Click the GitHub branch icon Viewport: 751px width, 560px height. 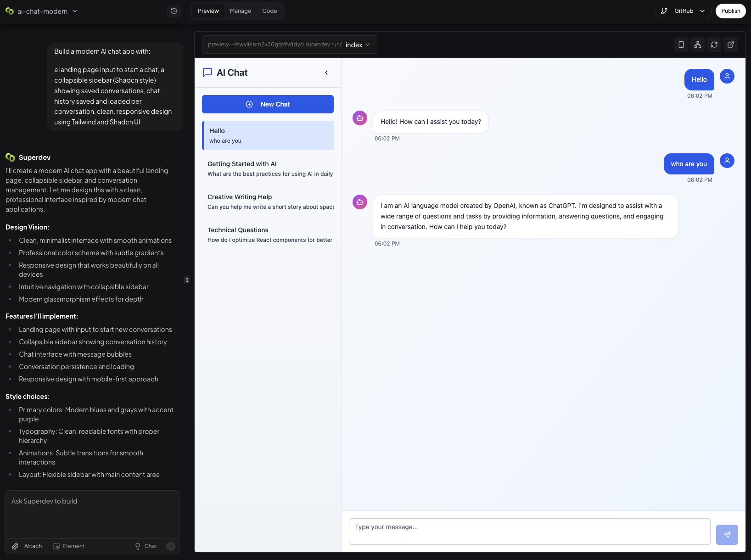point(664,11)
